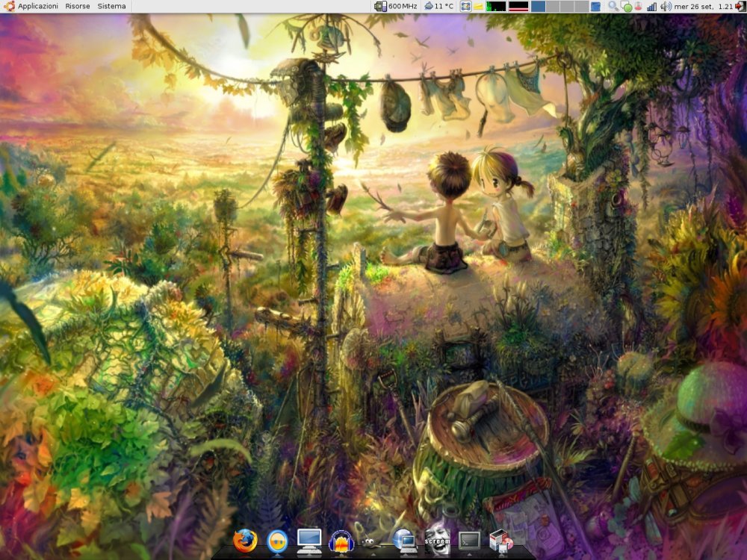Launch Screem editor from the dock
This screenshot has width=747, height=560.
click(x=437, y=542)
